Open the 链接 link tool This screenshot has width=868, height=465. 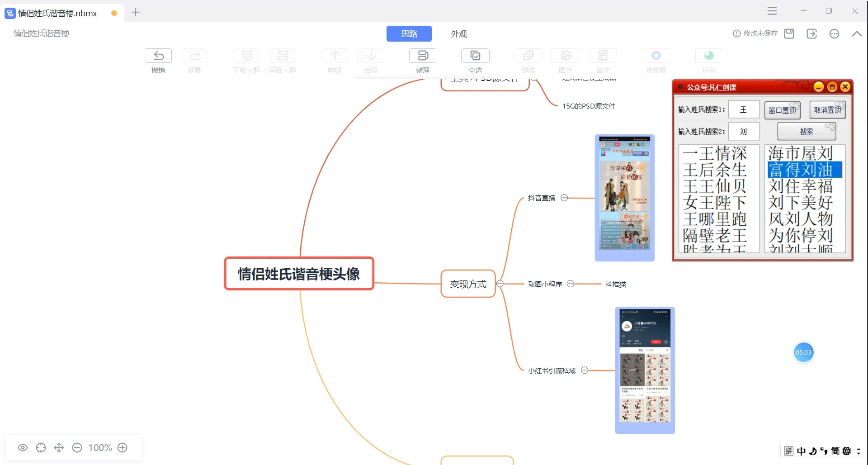click(528, 60)
